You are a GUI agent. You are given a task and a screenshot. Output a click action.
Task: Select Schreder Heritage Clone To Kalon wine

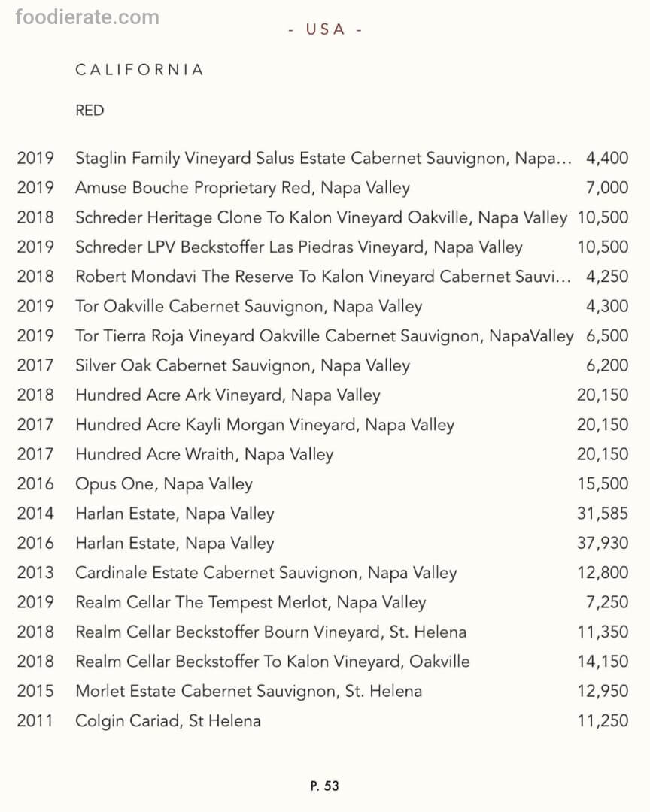[x=320, y=217]
